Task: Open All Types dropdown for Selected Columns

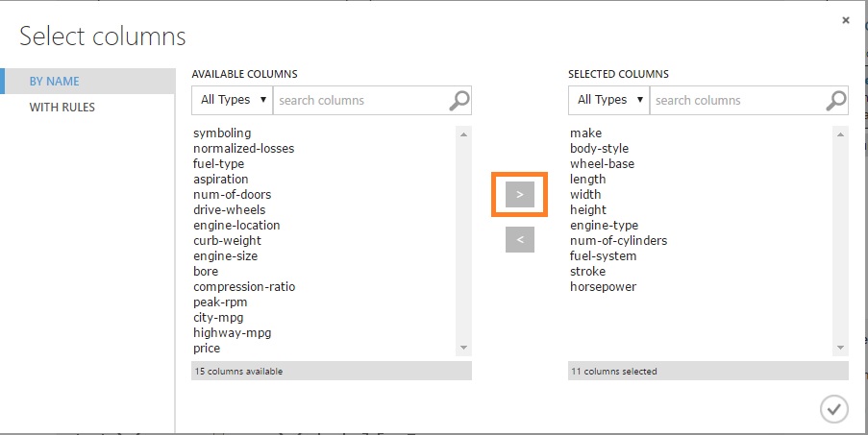Action: click(609, 100)
